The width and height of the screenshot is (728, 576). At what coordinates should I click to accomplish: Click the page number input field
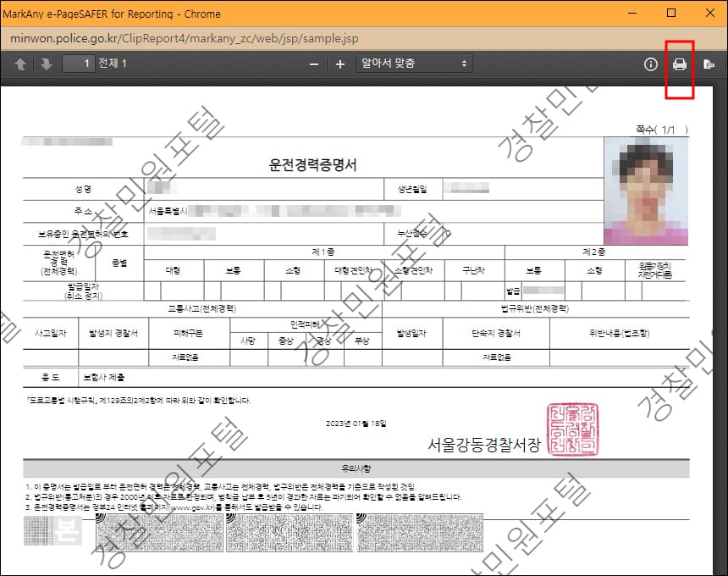click(79, 64)
